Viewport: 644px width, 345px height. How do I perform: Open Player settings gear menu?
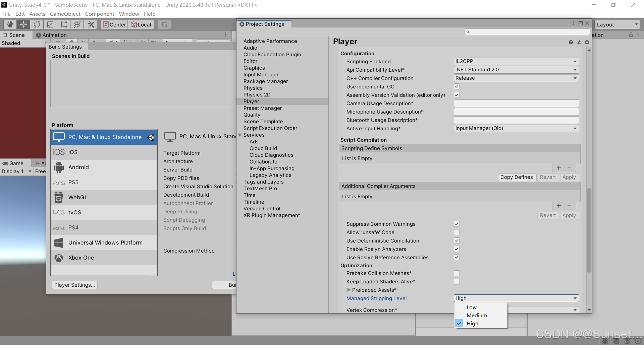click(587, 42)
